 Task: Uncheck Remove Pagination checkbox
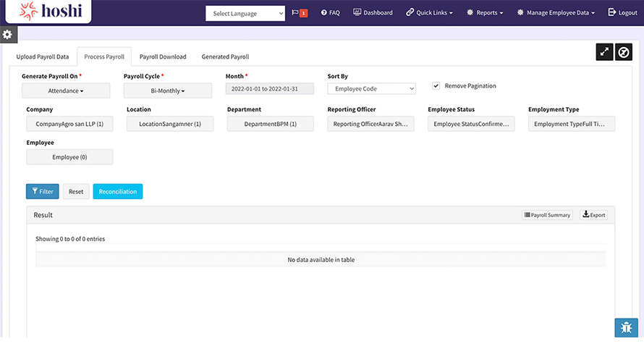click(x=436, y=85)
